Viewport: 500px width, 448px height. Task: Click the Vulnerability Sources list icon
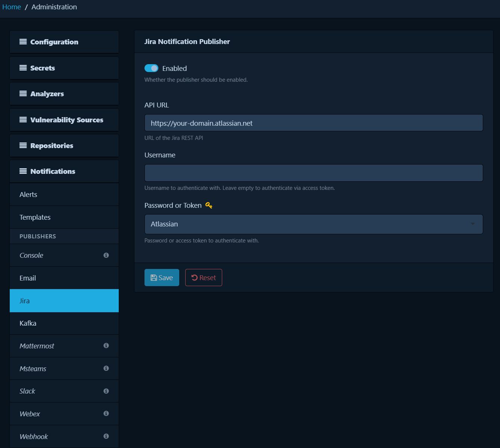23,120
